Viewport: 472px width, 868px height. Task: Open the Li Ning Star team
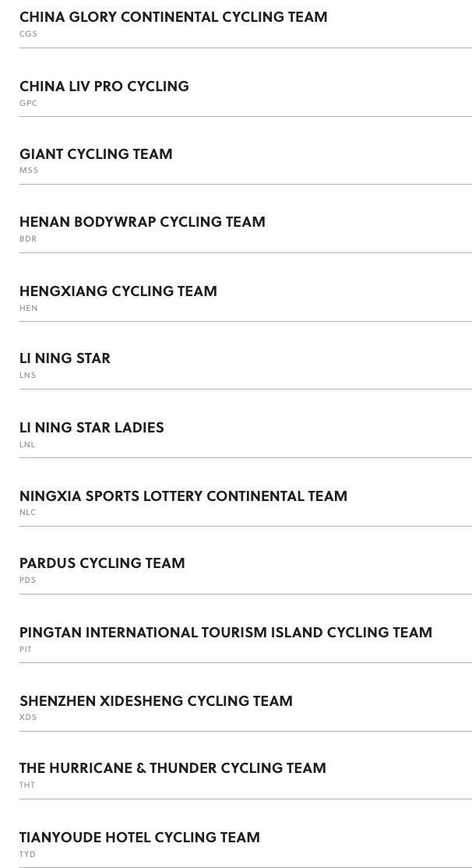click(65, 358)
